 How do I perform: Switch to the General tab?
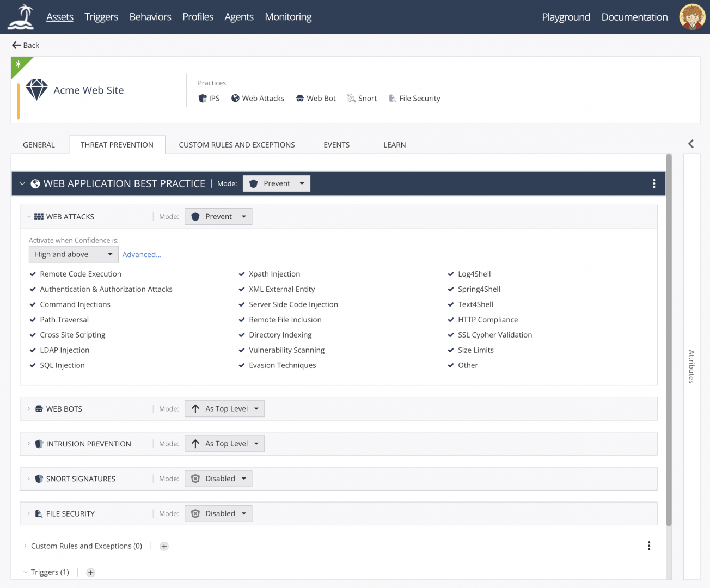pos(39,145)
